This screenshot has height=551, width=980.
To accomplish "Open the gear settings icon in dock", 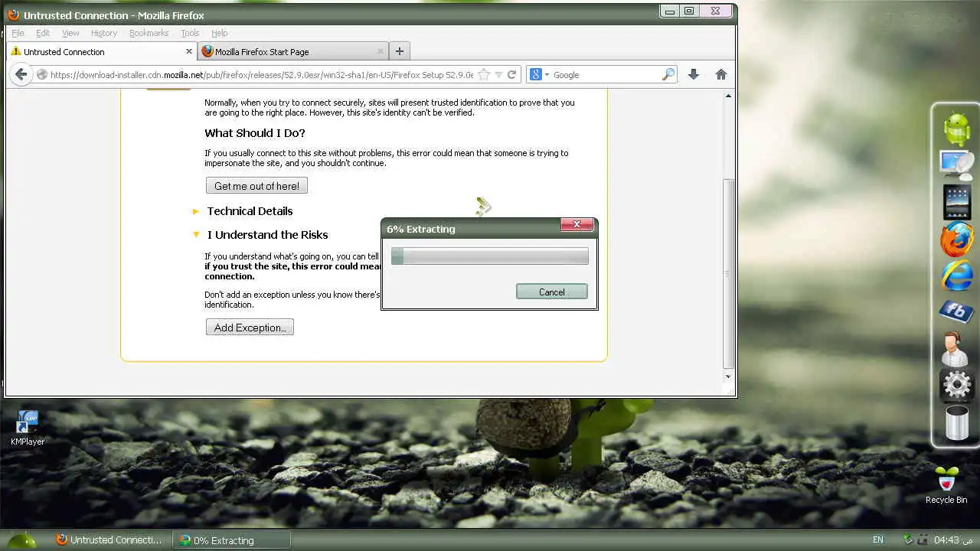I will coord(957,385).
